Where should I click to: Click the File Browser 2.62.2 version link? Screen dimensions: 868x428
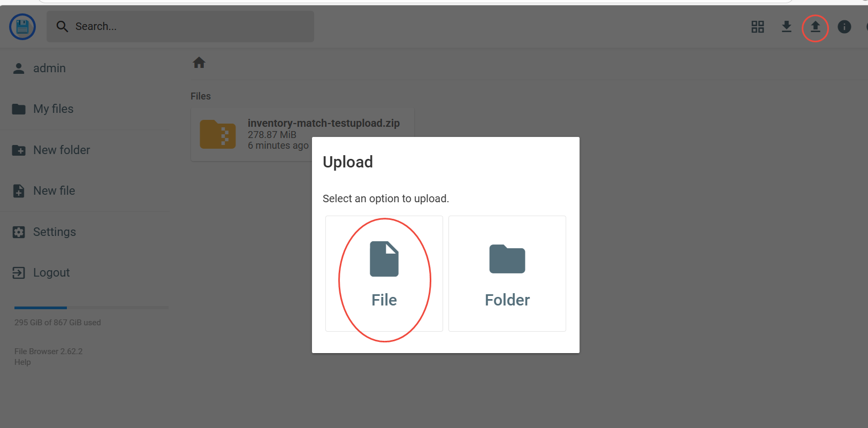click(x=49, y=351)
